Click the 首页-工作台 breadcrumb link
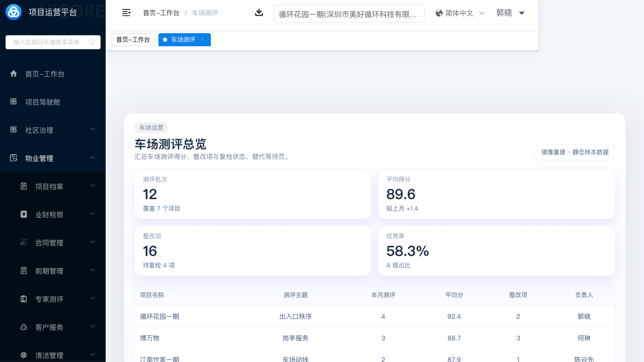Image resolution: width=644 pixels, height=362 pixels. [x=161, y=13]
